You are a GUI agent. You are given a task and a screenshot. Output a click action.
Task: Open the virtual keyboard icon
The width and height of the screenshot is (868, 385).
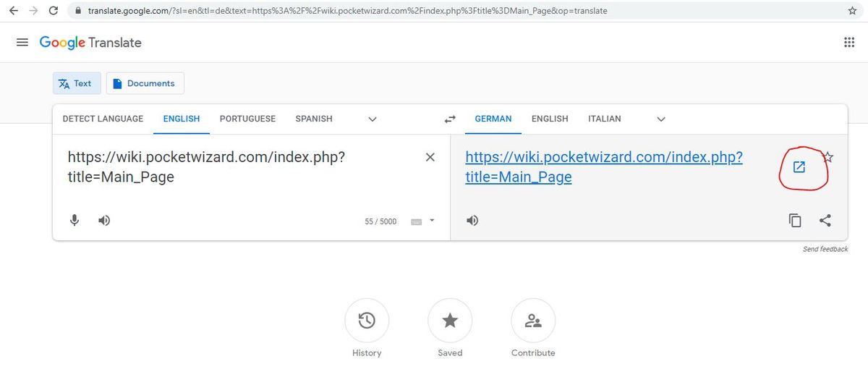[416, 221]
